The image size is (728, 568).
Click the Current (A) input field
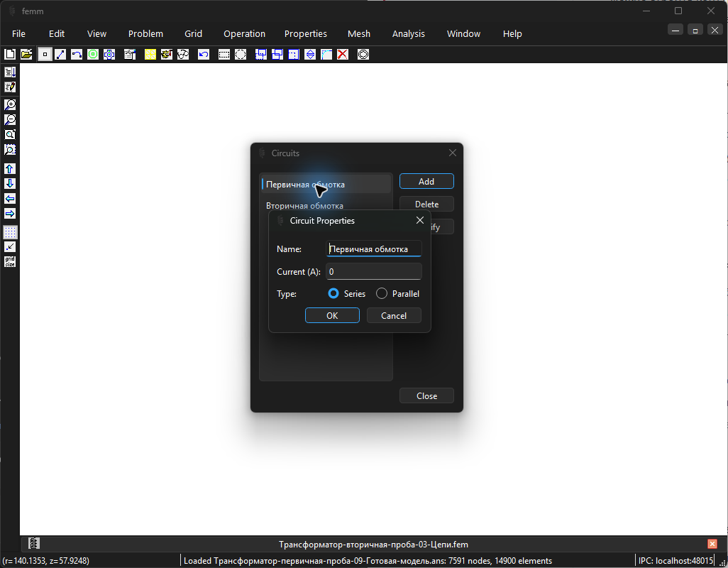tap(374, 272)
